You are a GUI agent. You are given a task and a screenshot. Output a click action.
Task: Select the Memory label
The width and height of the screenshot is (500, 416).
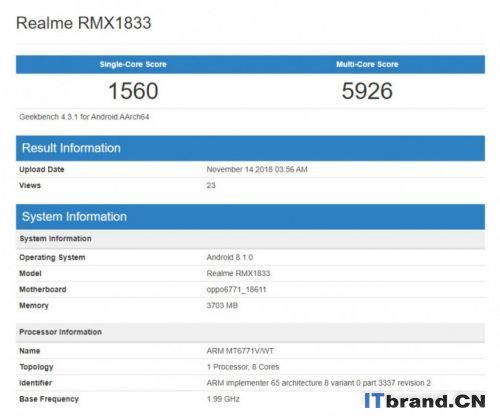34,305
